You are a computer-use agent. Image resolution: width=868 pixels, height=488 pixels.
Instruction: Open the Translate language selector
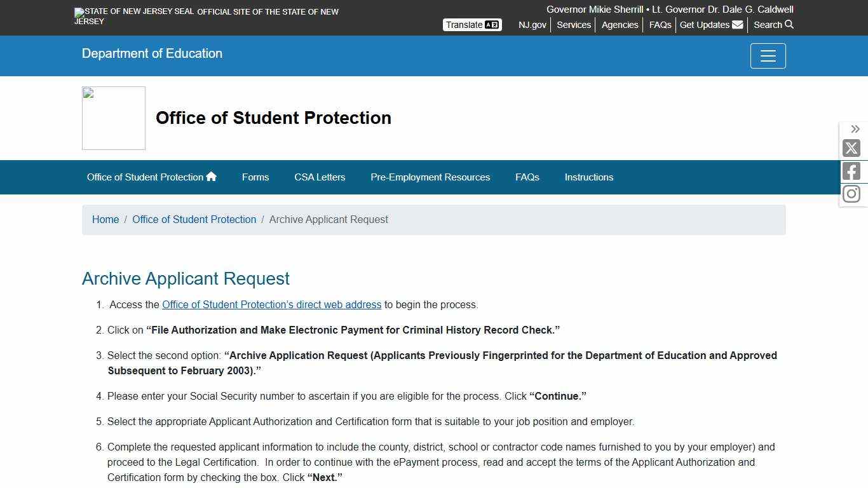point(471,24)
